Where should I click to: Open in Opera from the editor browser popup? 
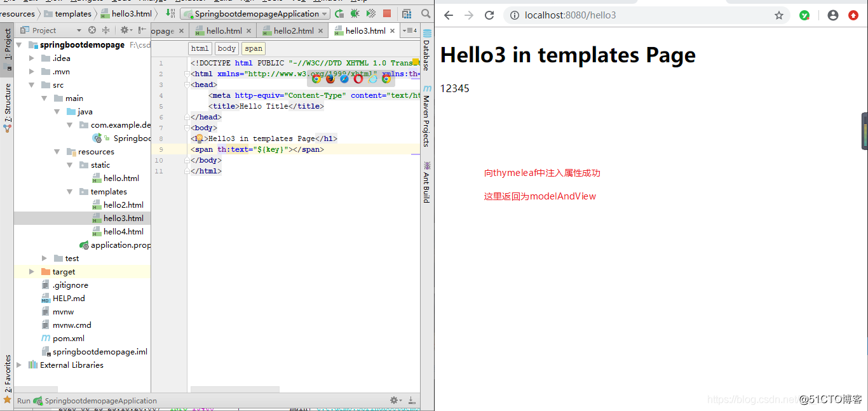point(358,79)
